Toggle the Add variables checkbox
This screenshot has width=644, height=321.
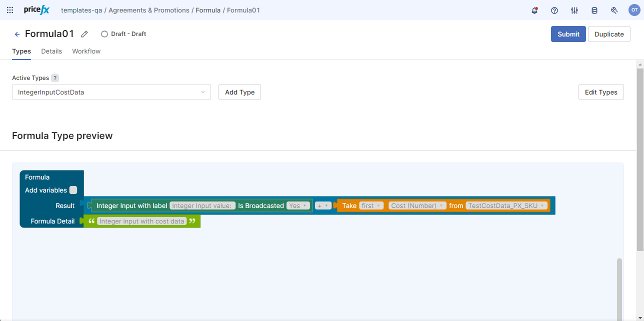tap(73, 190)
